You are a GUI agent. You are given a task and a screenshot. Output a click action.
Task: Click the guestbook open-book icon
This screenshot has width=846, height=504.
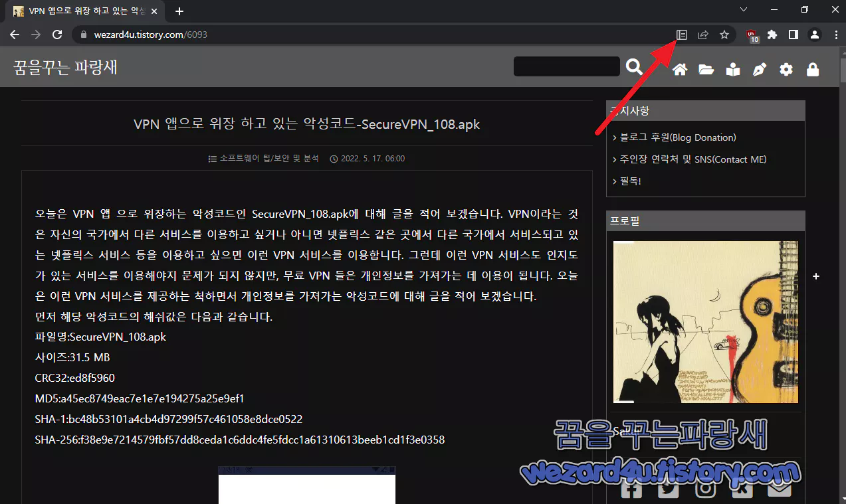732,69
